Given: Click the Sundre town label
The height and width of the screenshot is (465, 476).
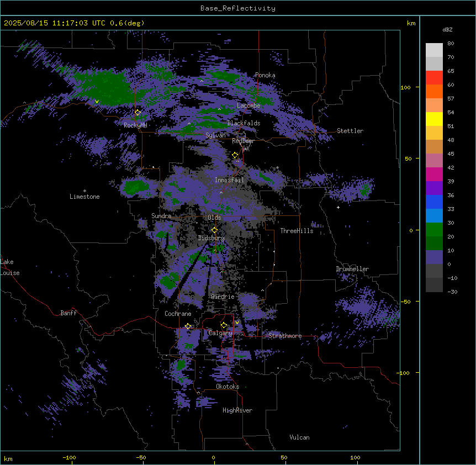Looking at the screenshot, I should point(161,216).
